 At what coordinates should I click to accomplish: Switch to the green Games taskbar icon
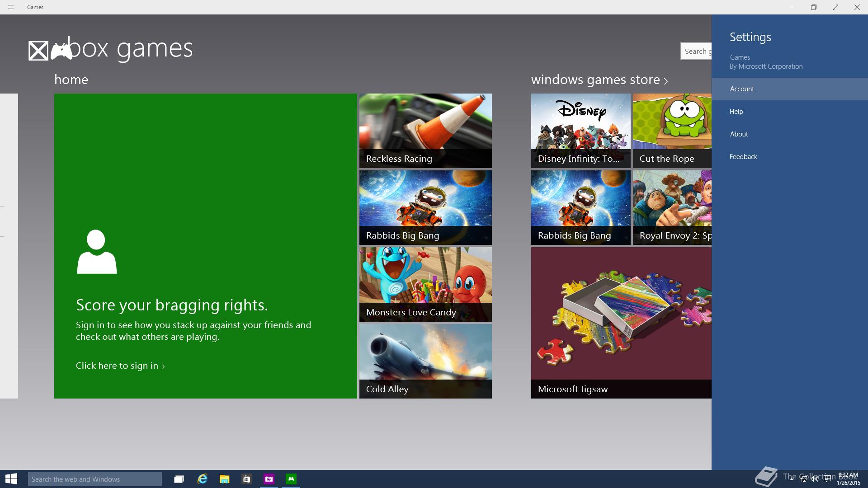291,479
